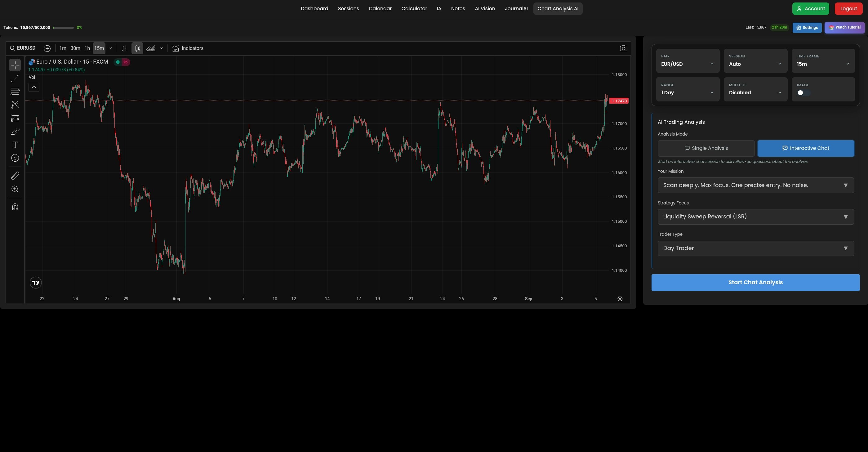This screenshot has width=868, height=452.
Task: Open chart settings gear at axis corner
Action: tap(620, 299)
